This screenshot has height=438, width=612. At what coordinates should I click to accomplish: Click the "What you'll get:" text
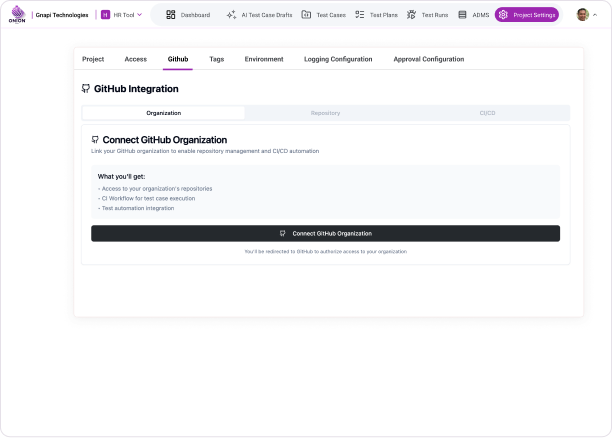pos(121,177)
